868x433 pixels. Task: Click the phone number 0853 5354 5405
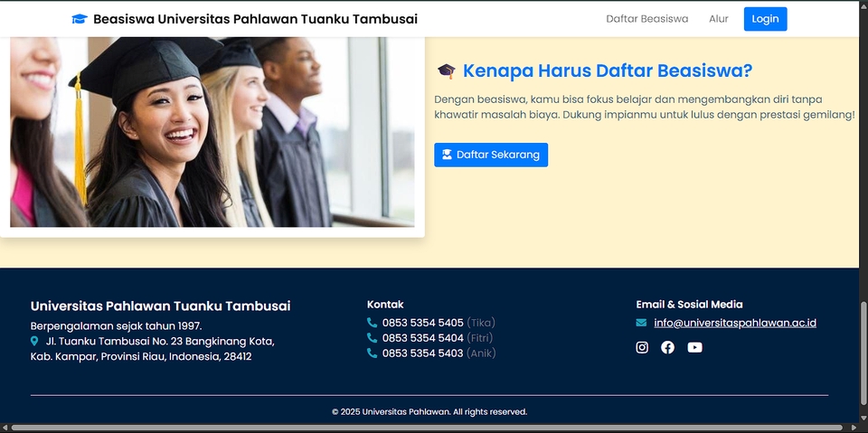point(422,323)
